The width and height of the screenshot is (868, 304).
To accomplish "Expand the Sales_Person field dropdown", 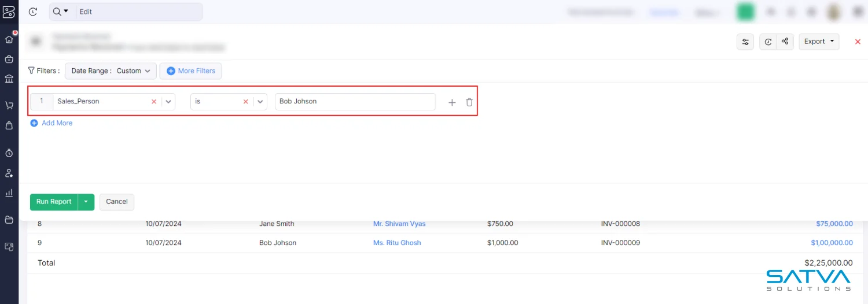I will (168, 102).
